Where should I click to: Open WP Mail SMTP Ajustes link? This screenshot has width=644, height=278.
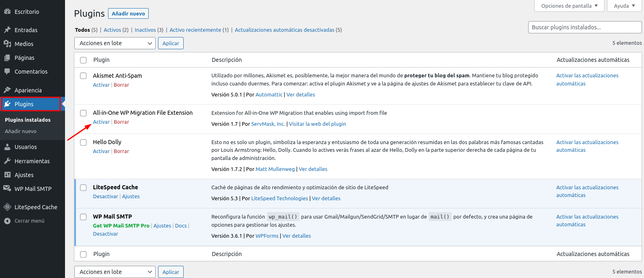pyautogui.click(x=162, y=226)
